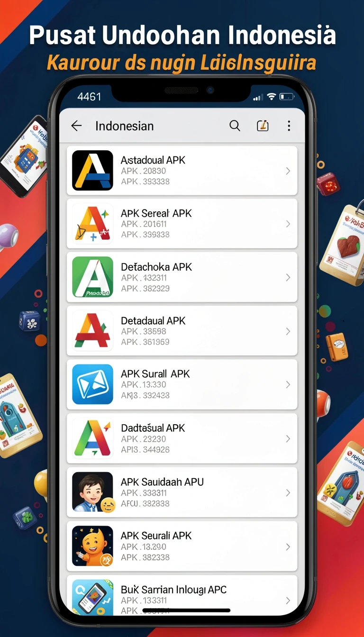Select the 'APK Sereal APK' title text
This screenshot has width=364, height=637.
pyautogui.click(x=156, y=213)
